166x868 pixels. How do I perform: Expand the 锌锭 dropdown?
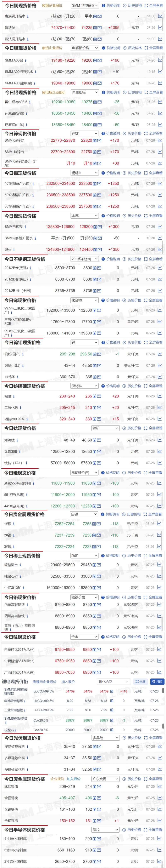pos(85,134)
